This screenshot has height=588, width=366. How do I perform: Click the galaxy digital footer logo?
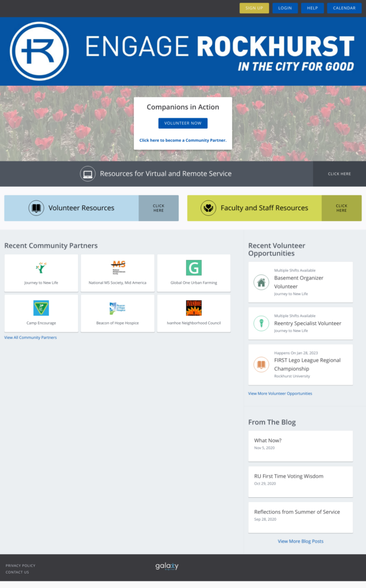coord(167,566)
